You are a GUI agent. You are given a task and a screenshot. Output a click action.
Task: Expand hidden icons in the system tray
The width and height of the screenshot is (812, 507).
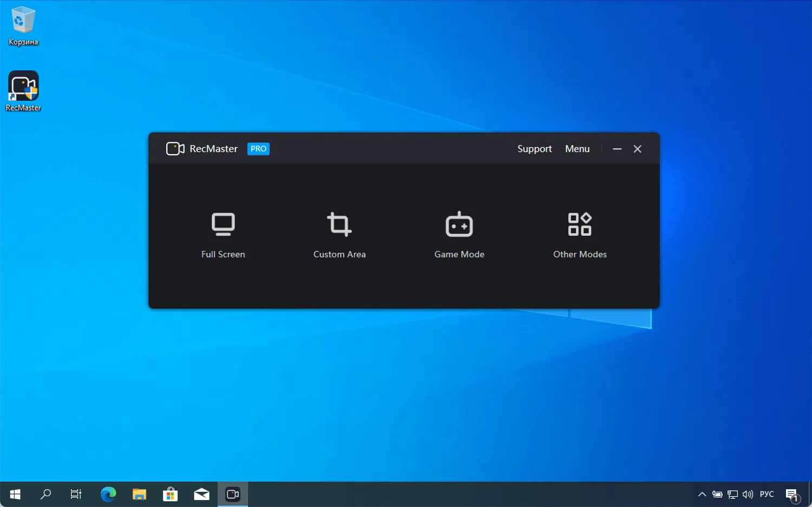click(x=702, y=494)
